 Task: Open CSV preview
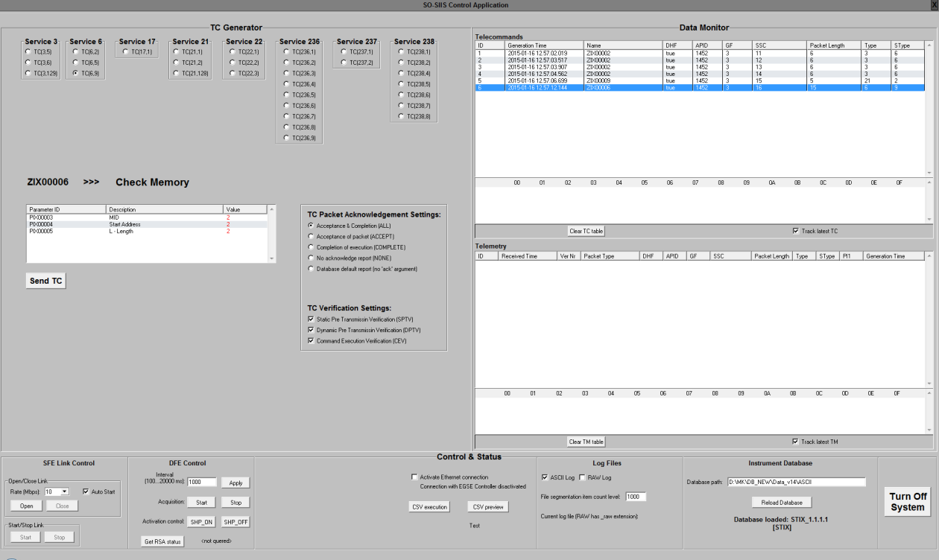[x=488, y=507]
